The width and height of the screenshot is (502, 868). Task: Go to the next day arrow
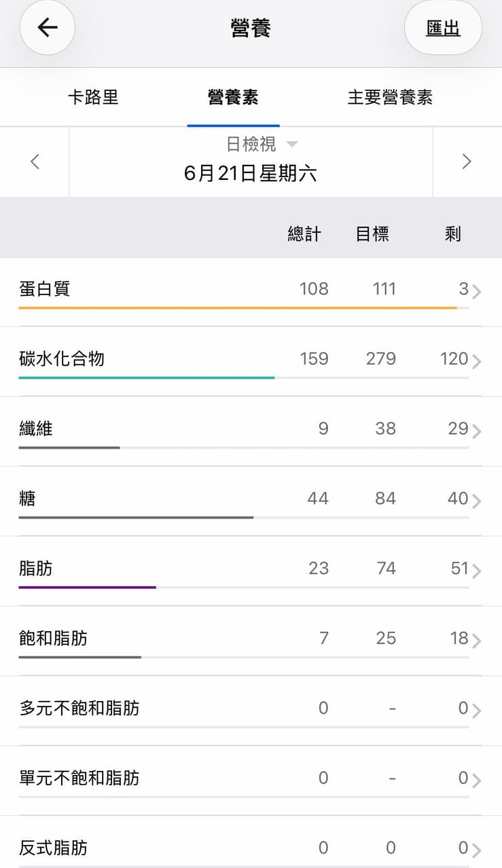[x=467, y=162]
